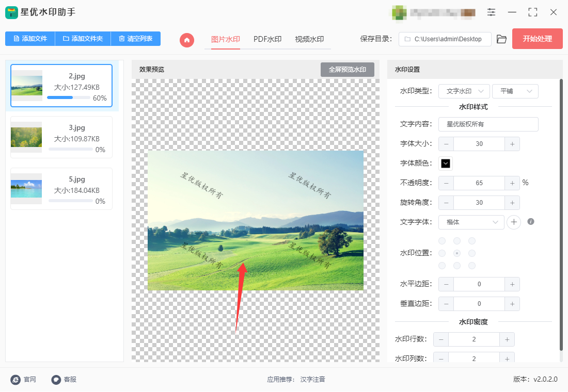Click the plus icon to add a font
Screen dimensions: 568x392
click(514, 222)
